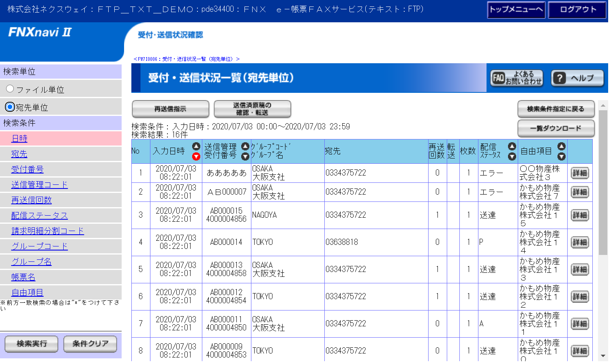
Task: Sort 入力日時 column ascending with up arrow
Action: (196, 147)
